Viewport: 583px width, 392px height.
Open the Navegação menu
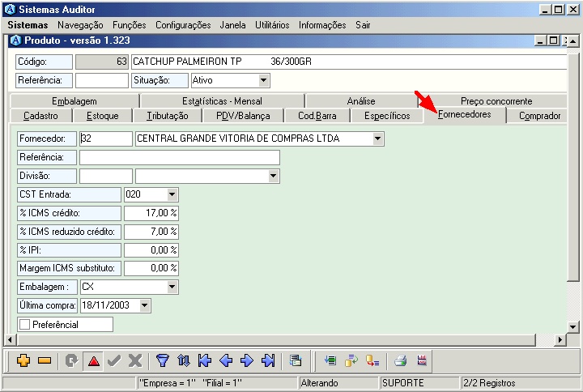(x=80, y=25)
